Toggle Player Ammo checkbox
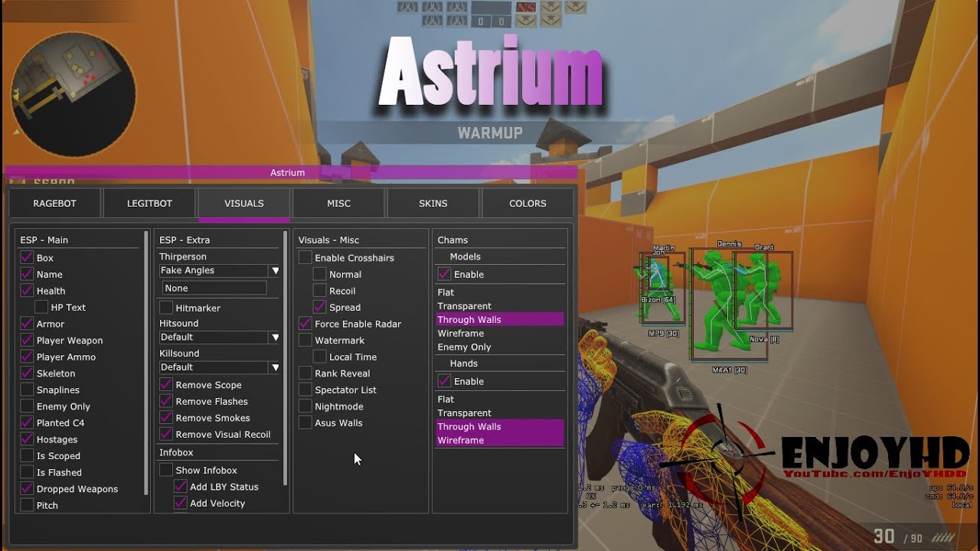The width and height of the screenshot is (980, 551). click(x=27, y=357)
